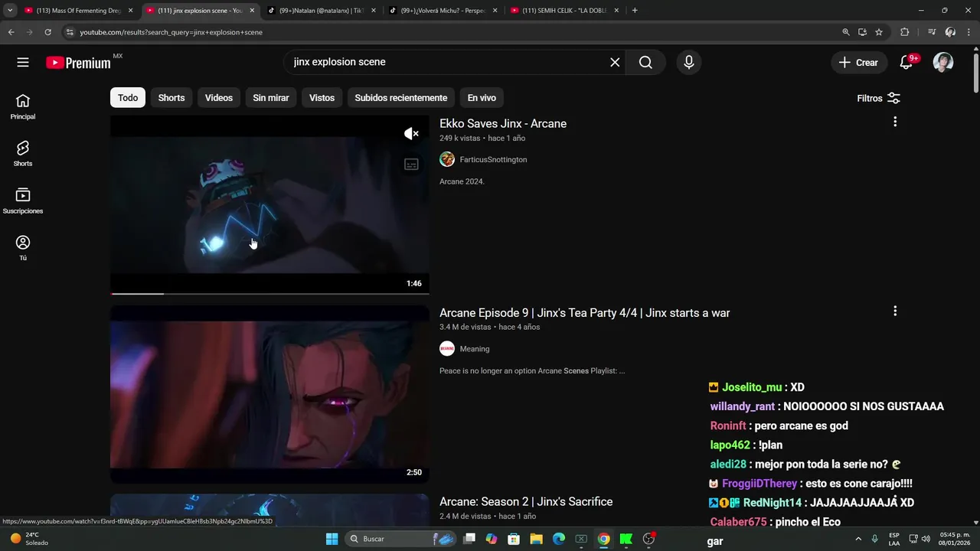Image resolution: width=980 pixels, height=551 pixels.
Task: Open Ekko Saves Jinx - Arcane title
Action: (x=503, y=123)
